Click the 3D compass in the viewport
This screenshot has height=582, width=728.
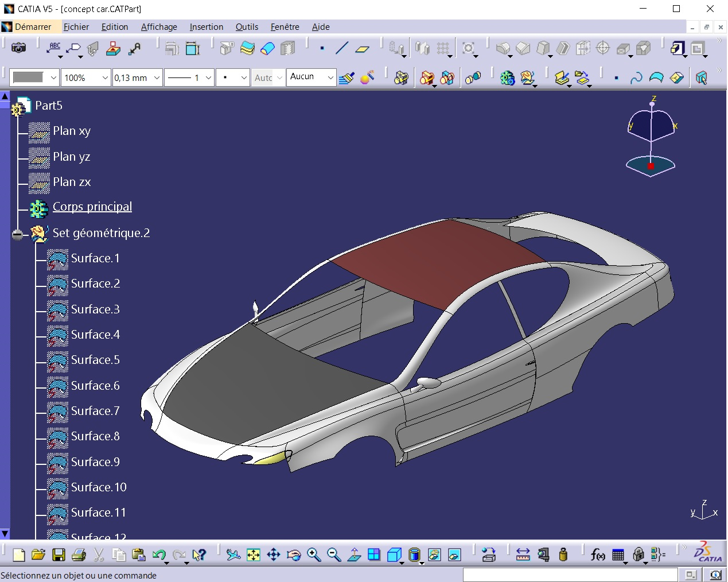click(651, 137)
